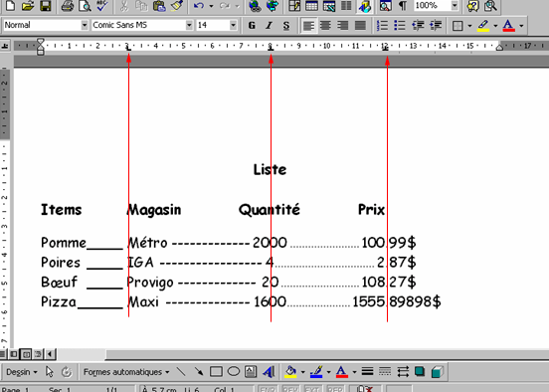The width and height of the screenshot is (549, 392).
Task: Click the Open folder icon
Action: [28, 5]
